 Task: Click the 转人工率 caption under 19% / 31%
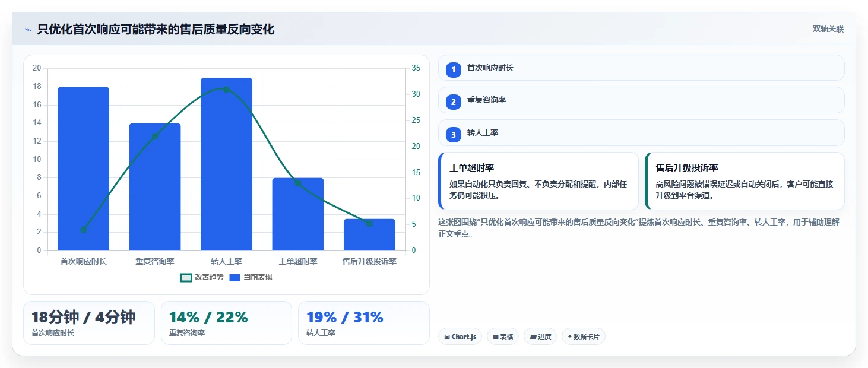(x=321, y=333)
